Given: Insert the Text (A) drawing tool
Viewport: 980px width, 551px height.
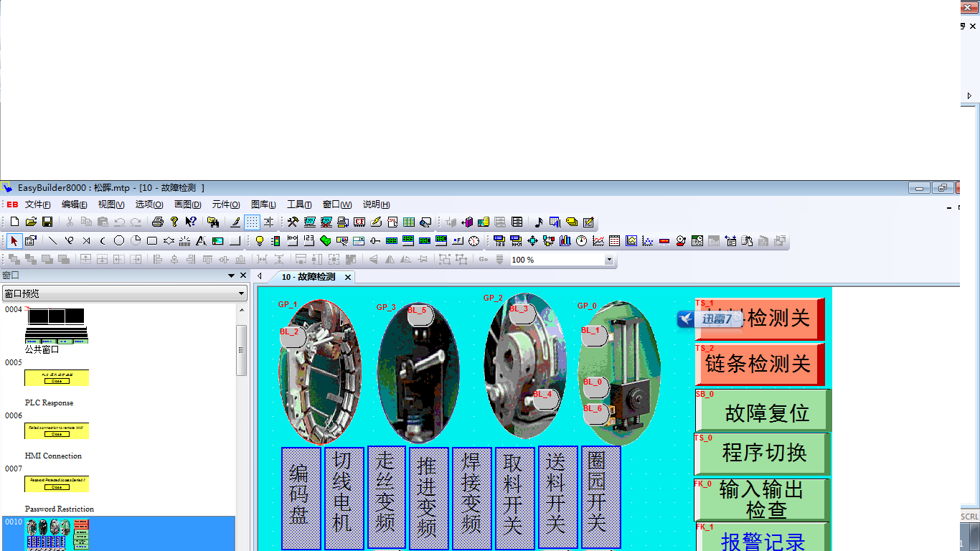Looking at the screenshot, I should (x=201, y=241).
